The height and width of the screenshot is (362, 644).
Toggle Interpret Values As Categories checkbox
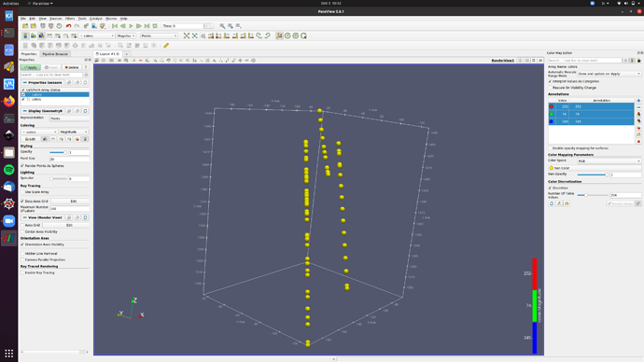point(551,81)
